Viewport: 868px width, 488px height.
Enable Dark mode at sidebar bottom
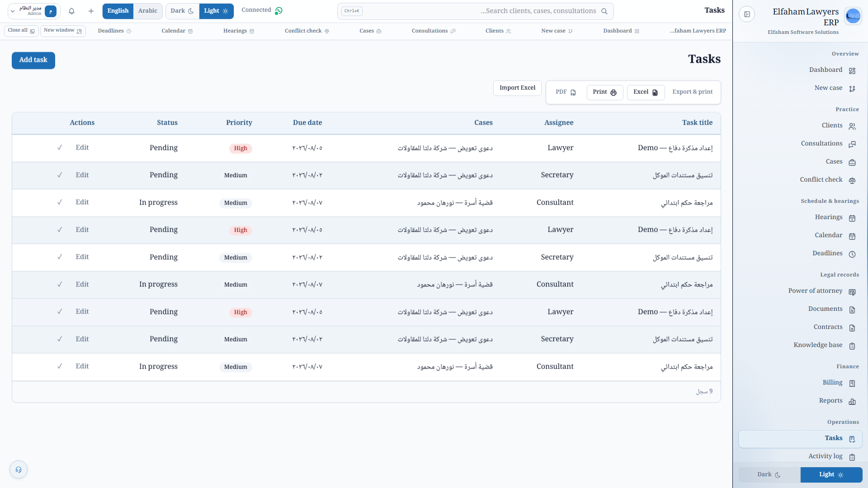click(x=769, y=475)
